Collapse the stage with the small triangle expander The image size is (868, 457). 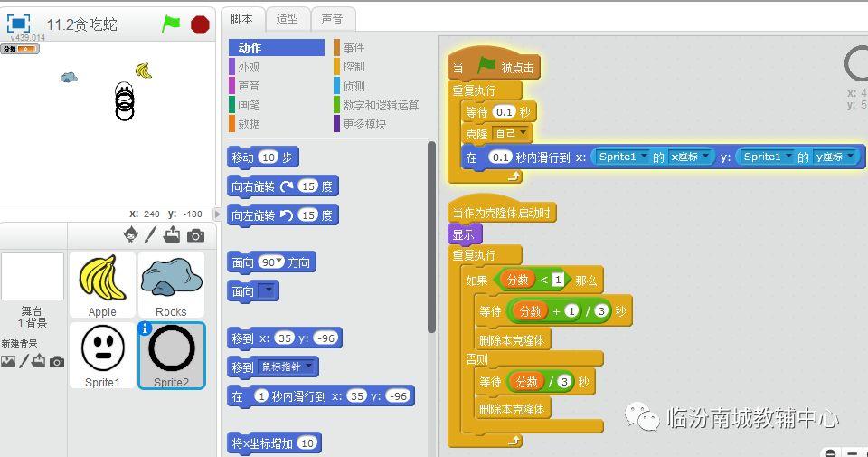coord(217,214)
